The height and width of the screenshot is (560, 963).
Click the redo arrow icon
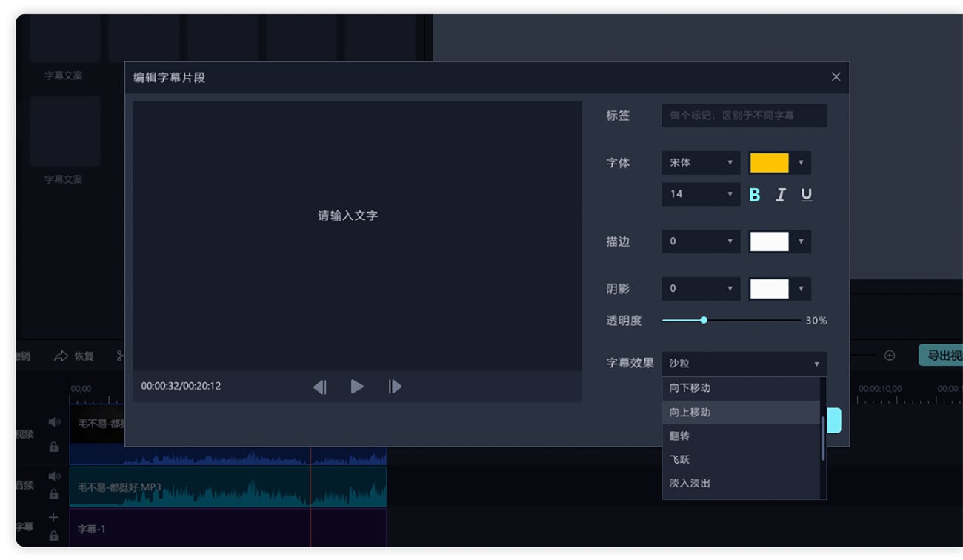(x=61, y=356)
